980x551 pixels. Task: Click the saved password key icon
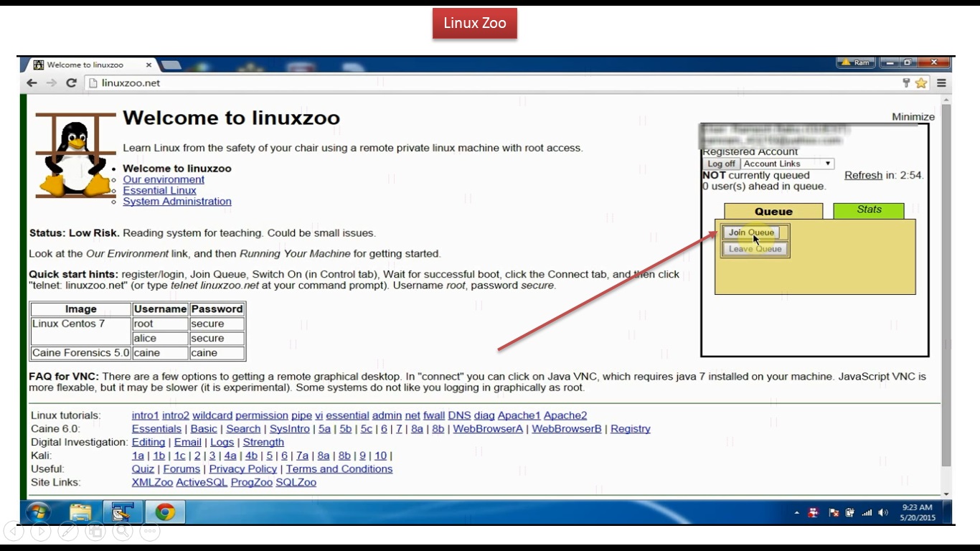(906, 83)
